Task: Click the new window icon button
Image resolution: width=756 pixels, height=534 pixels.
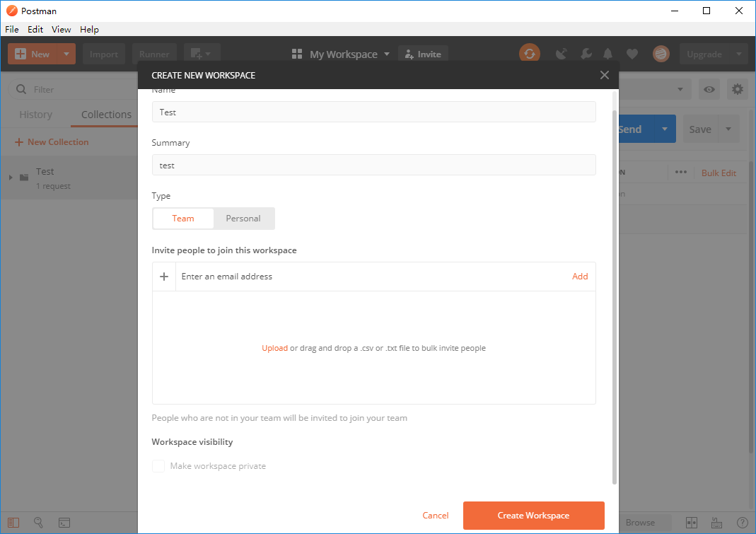Action: 202,54
